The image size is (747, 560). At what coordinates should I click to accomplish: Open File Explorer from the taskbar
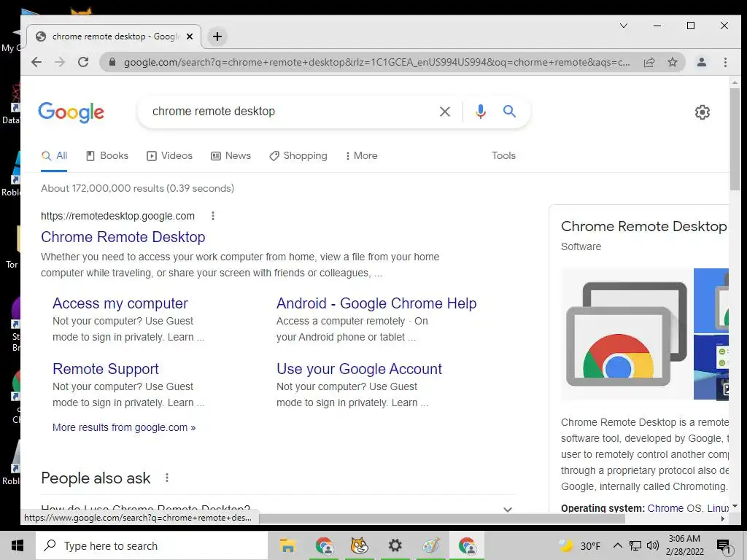[x=287, y=545]
